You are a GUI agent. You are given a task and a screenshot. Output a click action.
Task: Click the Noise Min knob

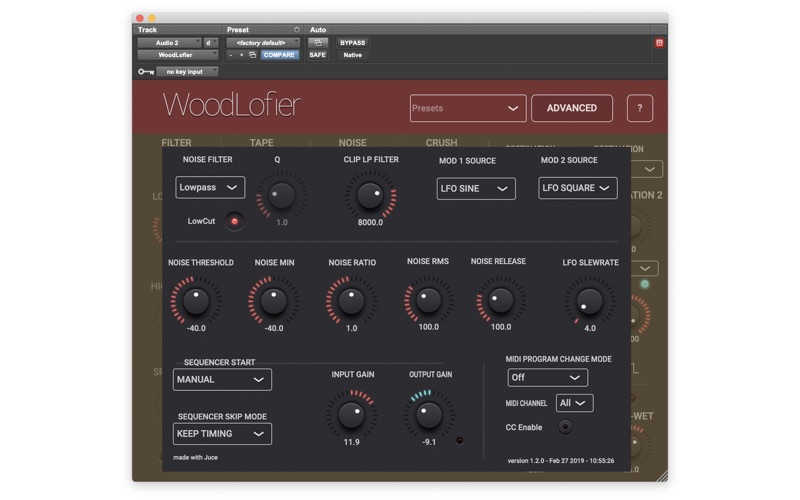[x=273, y=301]
